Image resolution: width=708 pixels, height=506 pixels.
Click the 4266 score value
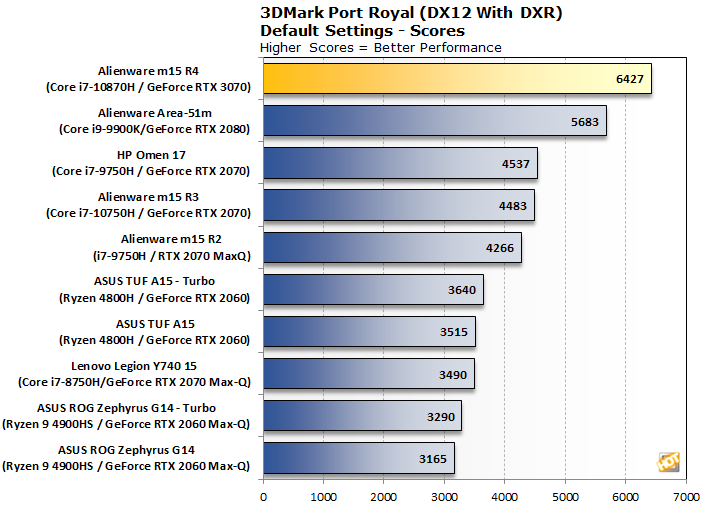tap(499, 248)
